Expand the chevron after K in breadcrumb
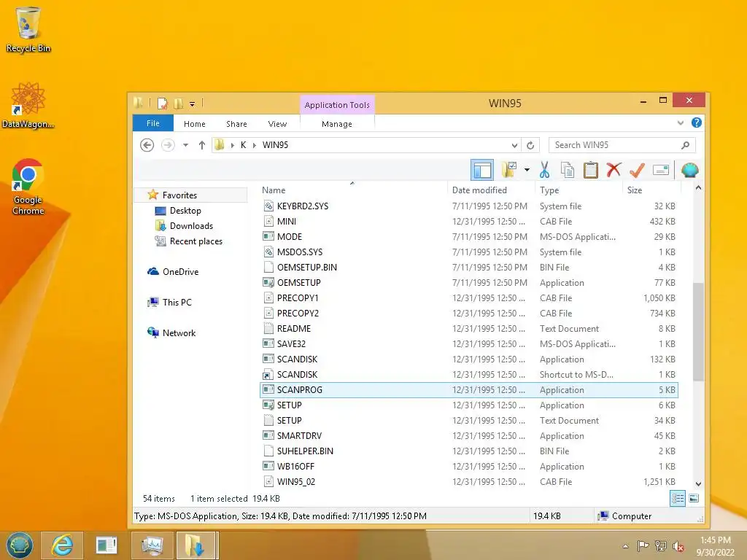Screen dimensions: 747x560 [x=255, y=145]
